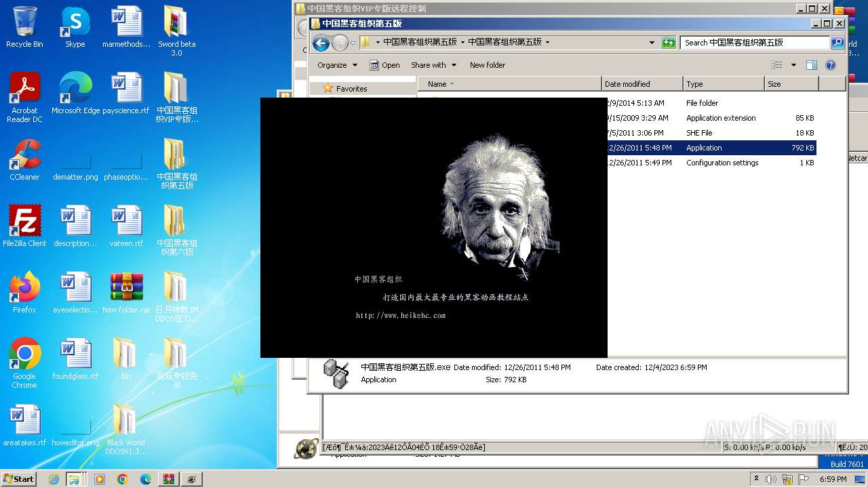Click the magnifier search icon in Explorer

pyautogui.click(x=837, y=42)
